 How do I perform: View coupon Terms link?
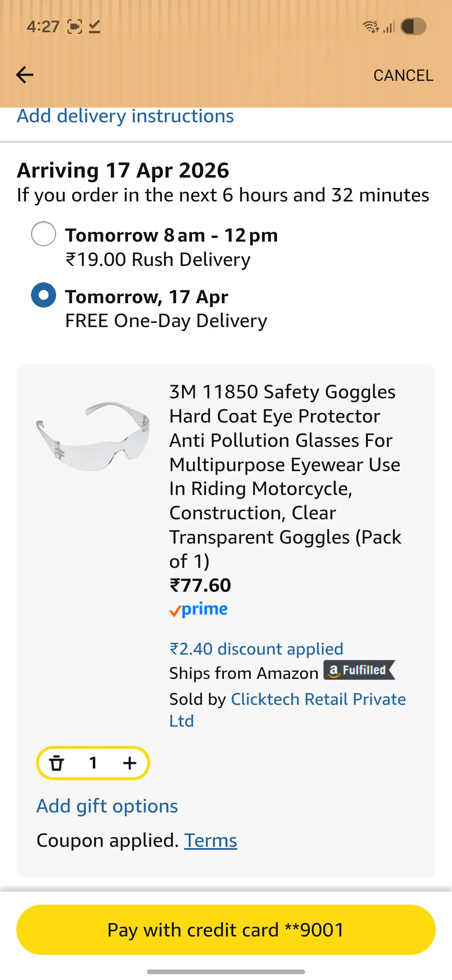click(x=211, y=841)
